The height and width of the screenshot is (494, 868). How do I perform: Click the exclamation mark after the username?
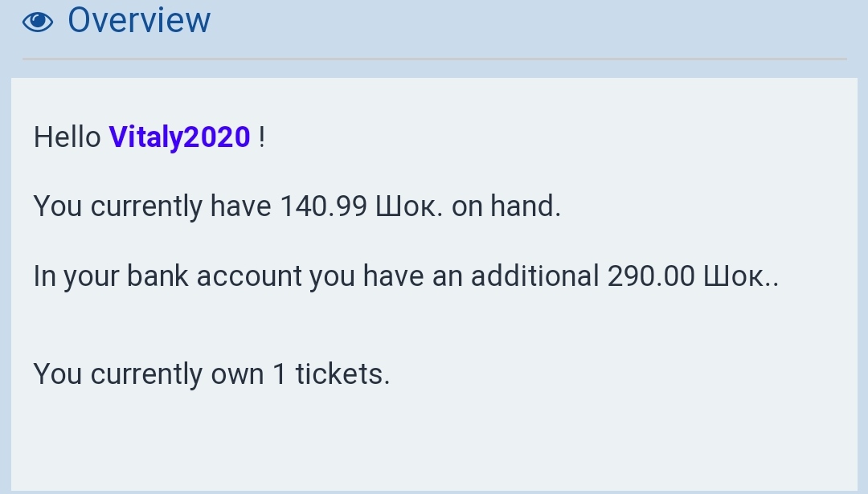coord(261,137)
